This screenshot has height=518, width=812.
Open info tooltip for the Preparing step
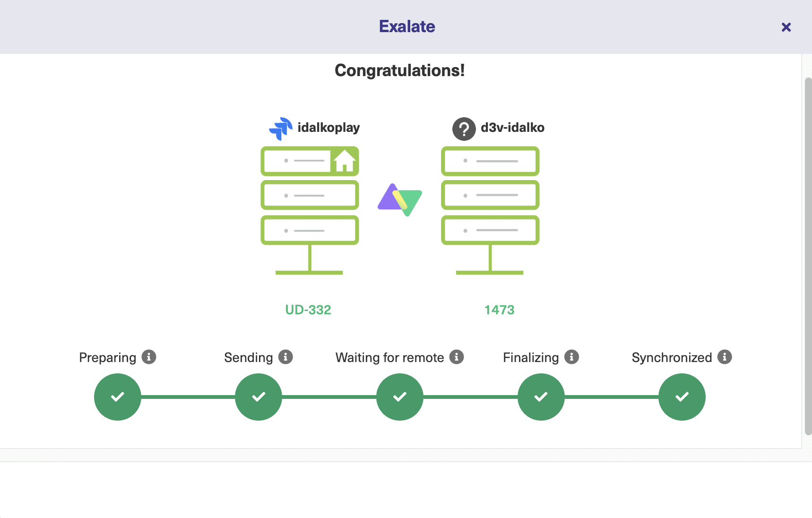[x=150, y=357]
